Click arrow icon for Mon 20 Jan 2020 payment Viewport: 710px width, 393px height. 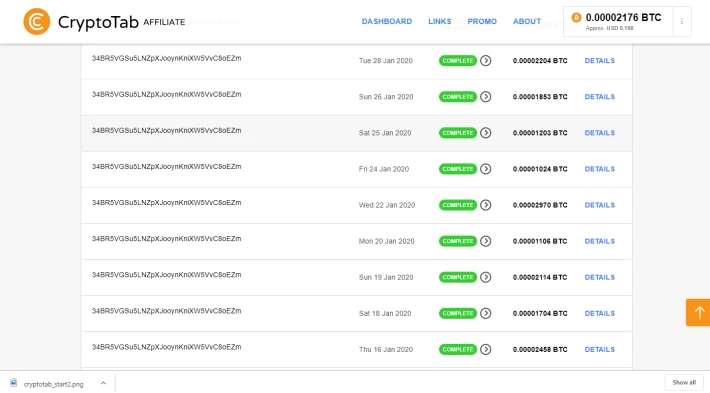coord(485,241)
